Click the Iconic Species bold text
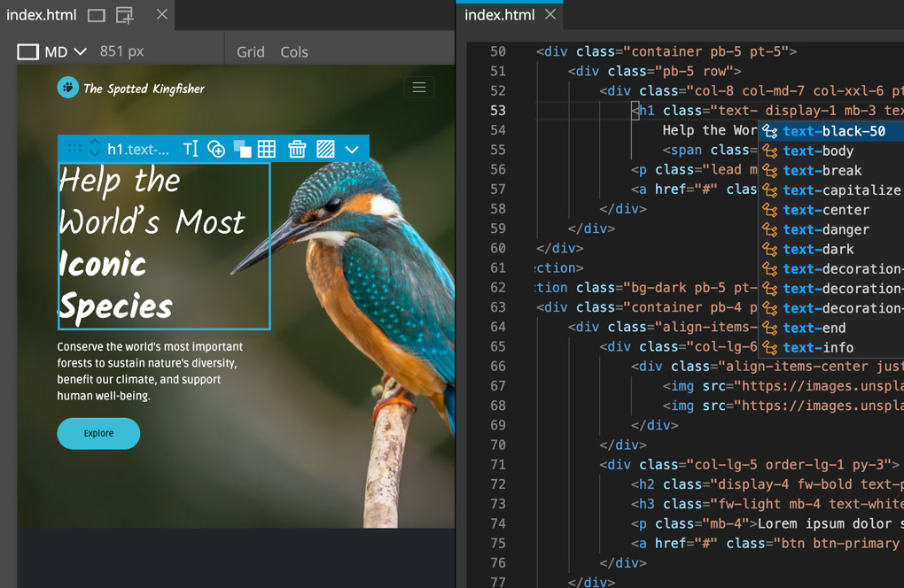Viewport: 904px width, 588px height. coord(115,285)
